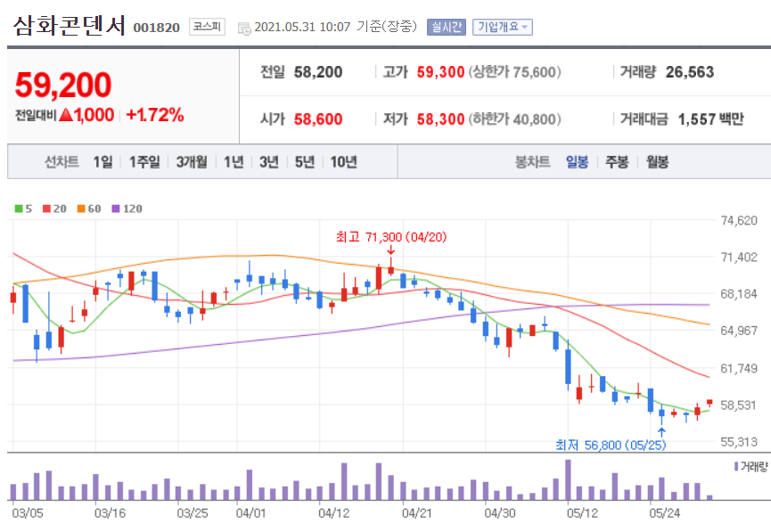The image size is (771, 532).
Task: Click the 04/30 date label on axis
Action: pyautogui.click(x=499, y=513)
